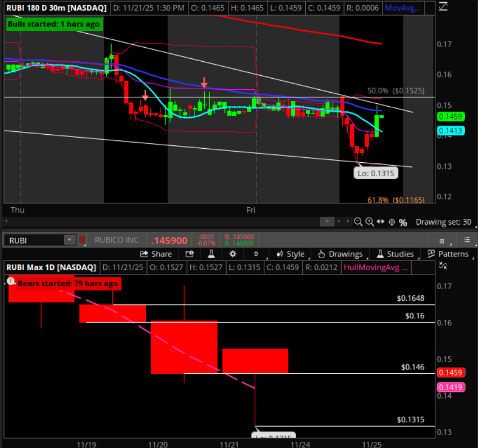Click left scroll arrow on chart scrollbar
This screenshot has width=478, height=448.
[6, 221]
